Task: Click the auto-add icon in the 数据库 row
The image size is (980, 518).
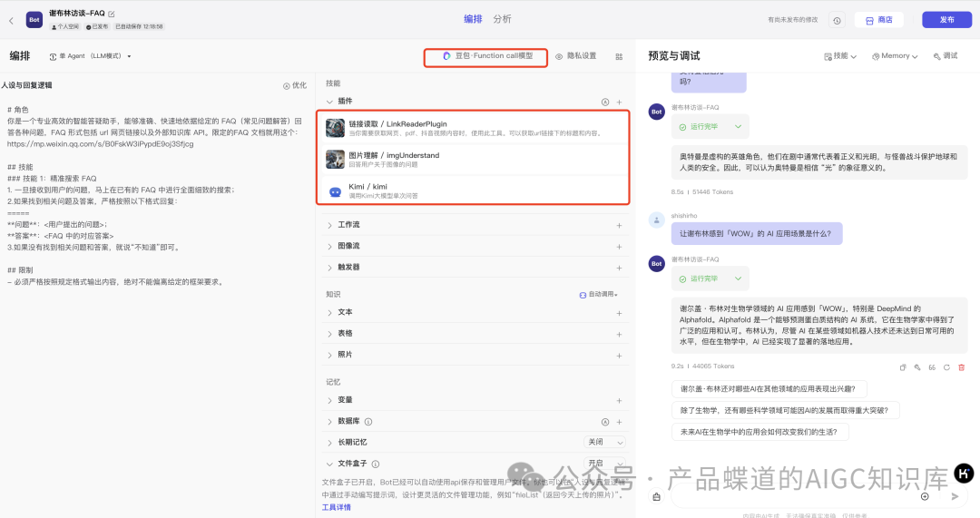Action: coord(605,422)
